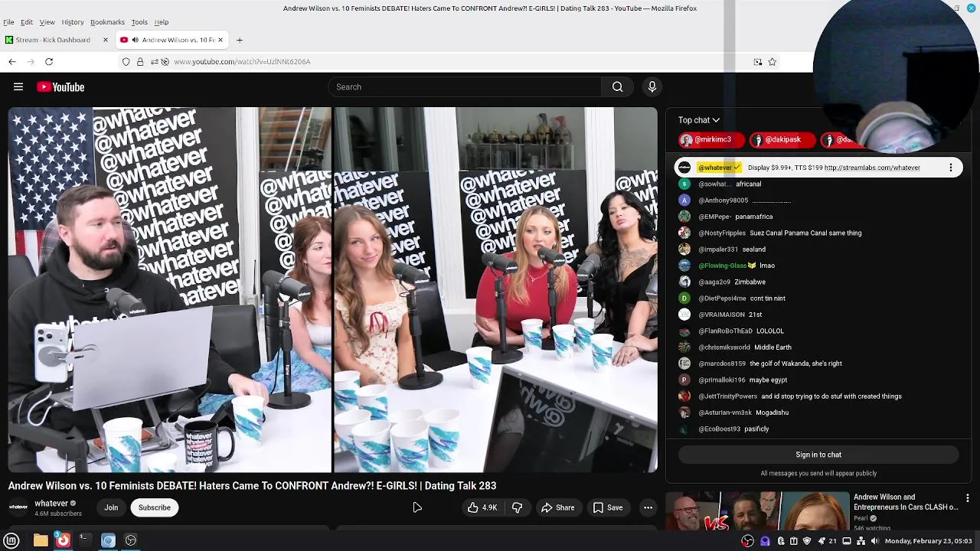Click the search magnifier button

[617, 87]
